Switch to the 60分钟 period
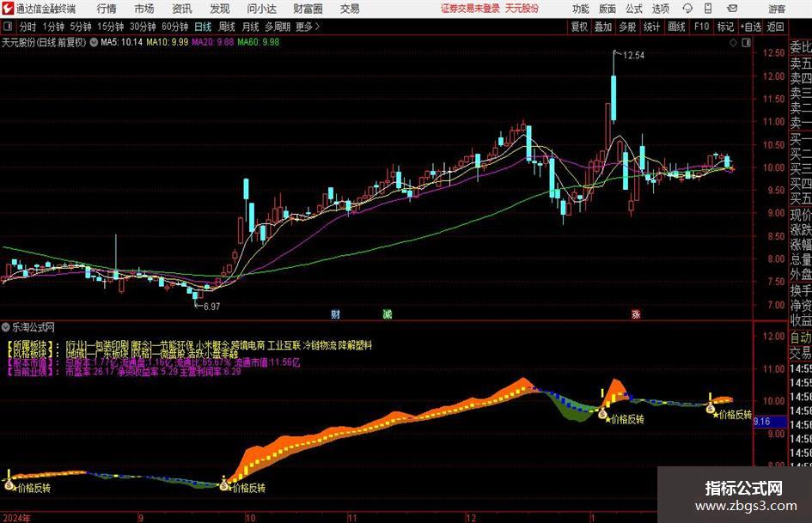812x523 pixels. [175, 27]
